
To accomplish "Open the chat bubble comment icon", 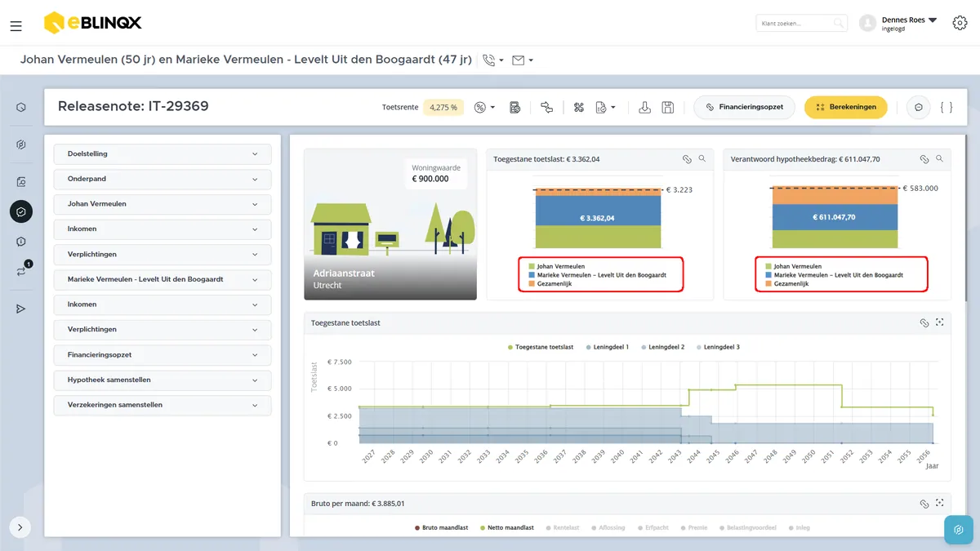I will [919, 107].
